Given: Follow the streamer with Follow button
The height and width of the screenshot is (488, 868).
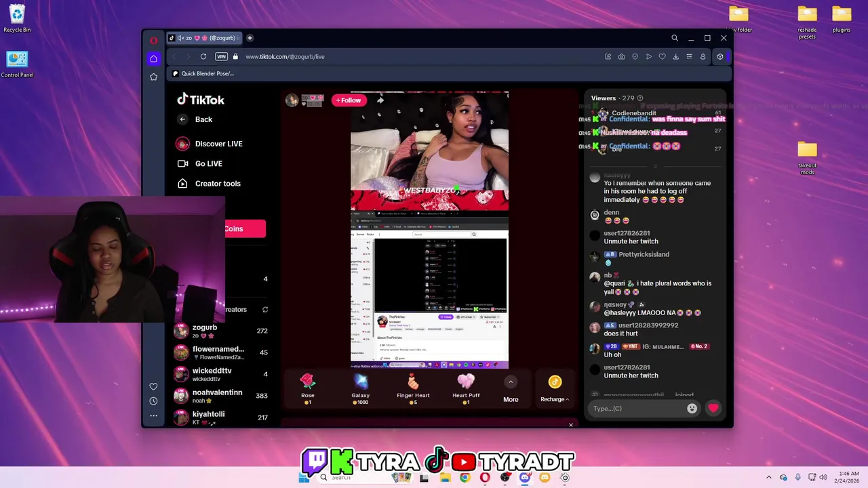Looking at the screenshot, I should point(349,100).
